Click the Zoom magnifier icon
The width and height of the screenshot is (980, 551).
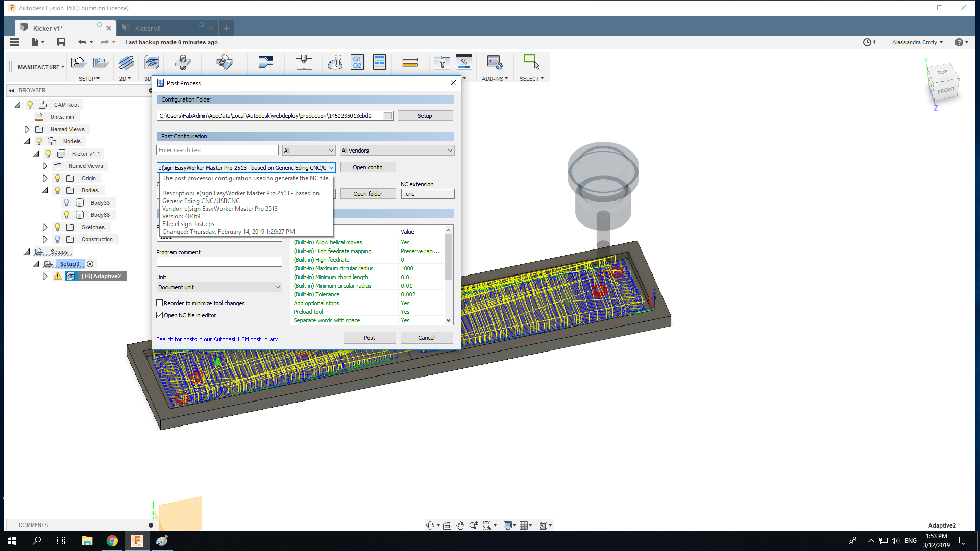coord(474,525)
